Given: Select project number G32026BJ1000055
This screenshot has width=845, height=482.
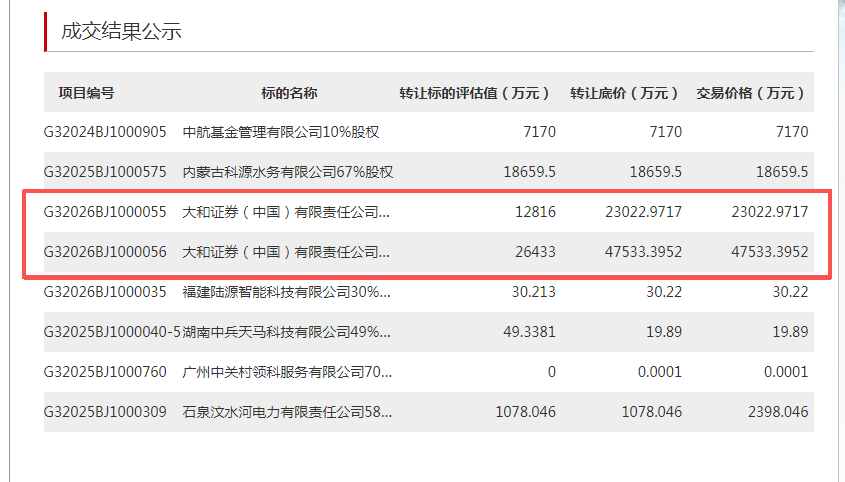Looking at the screenshot, I should [105, 212].
